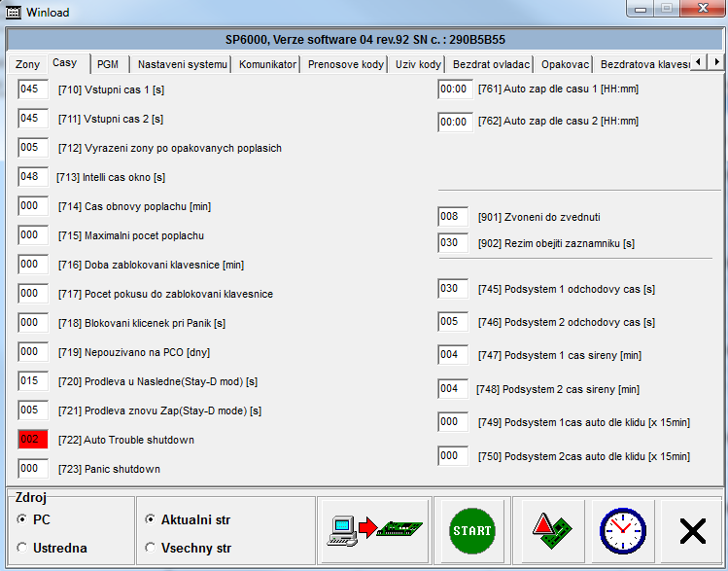Go to the Komunikator tab

tap(267, 64)
